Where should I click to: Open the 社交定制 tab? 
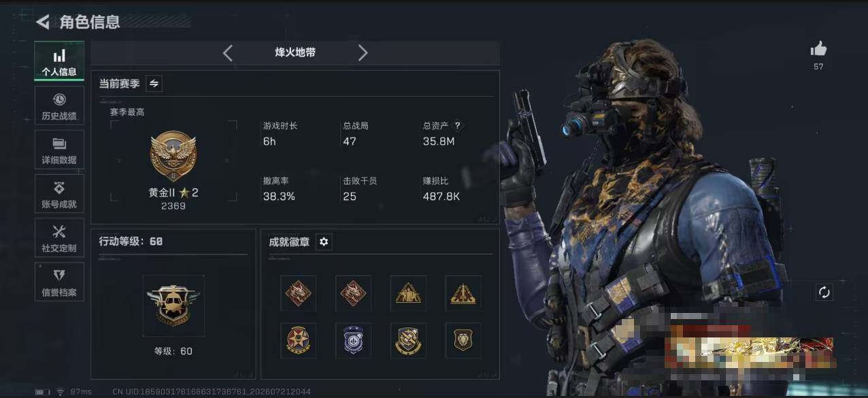[x=59, y=238]
